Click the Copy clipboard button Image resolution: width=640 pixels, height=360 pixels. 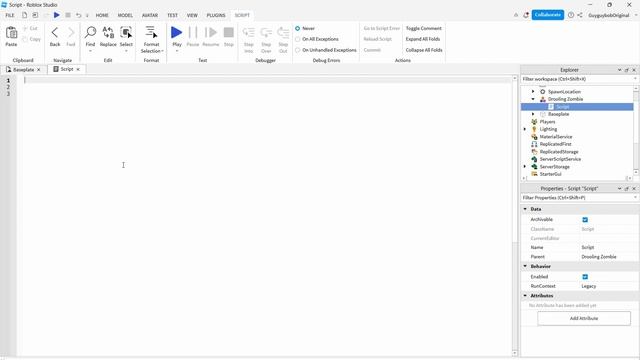click(32, 39)
